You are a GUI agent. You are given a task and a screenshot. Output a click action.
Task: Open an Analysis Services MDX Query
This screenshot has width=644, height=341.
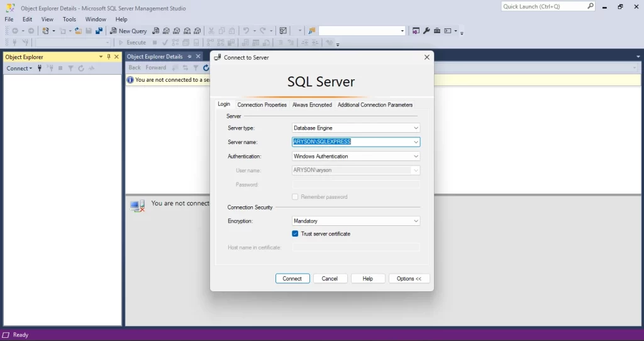point(166,31)
